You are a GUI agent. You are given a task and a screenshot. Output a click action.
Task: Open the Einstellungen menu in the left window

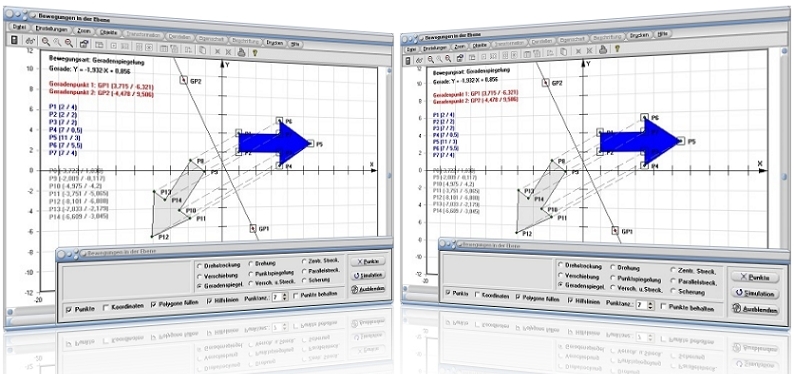52,29
